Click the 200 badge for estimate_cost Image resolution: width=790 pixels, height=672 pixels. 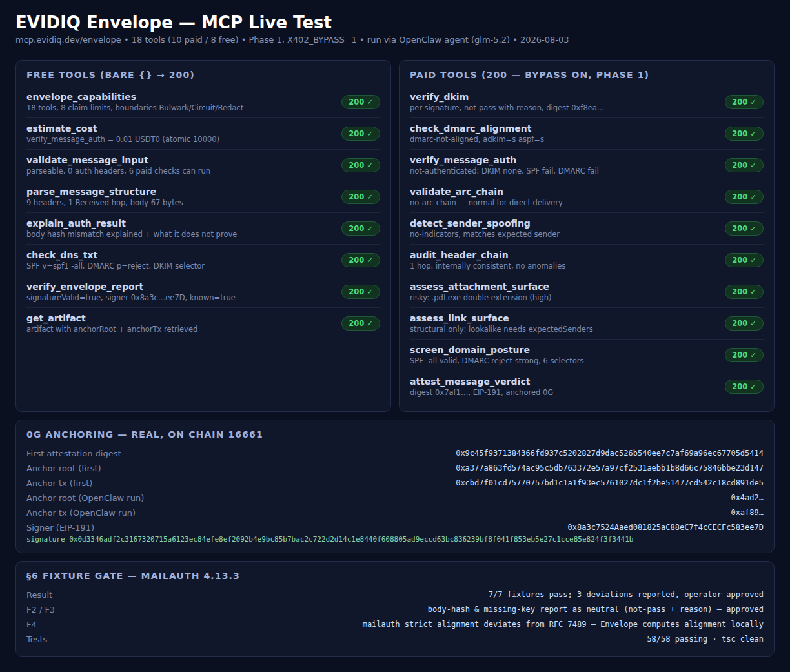[360, 134]
